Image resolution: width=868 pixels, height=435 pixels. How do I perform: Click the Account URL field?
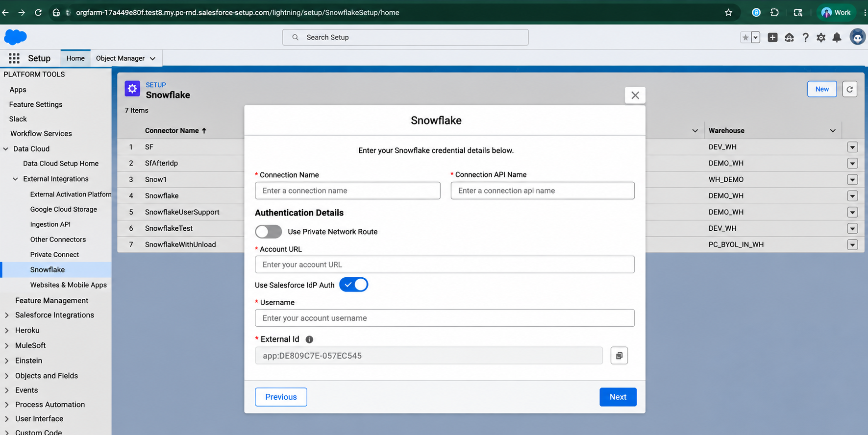point(445,265)
